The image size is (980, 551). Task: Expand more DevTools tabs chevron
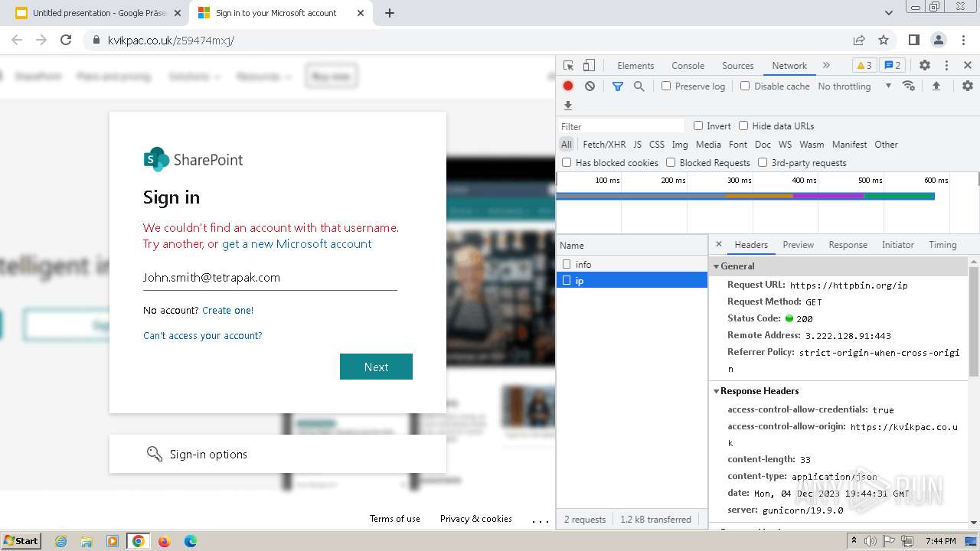826,66
